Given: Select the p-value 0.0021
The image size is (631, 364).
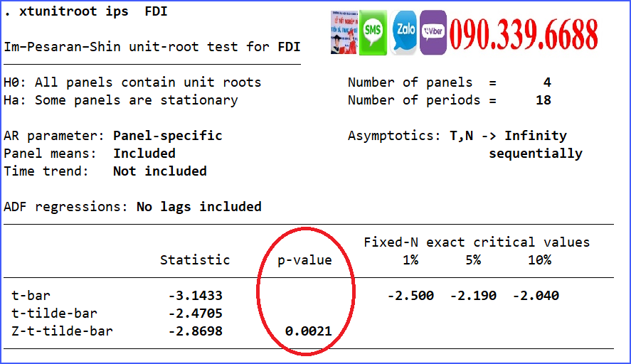Looking at the screenshot, I should [x=308, y=331].
